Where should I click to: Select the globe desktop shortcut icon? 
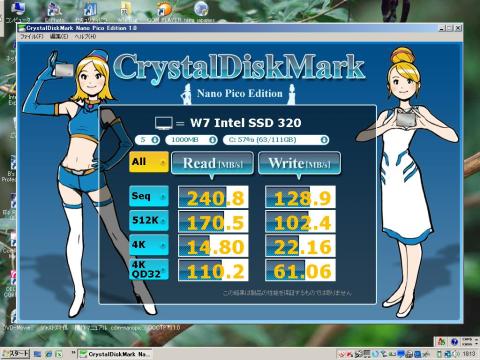[x=201, y=8]
